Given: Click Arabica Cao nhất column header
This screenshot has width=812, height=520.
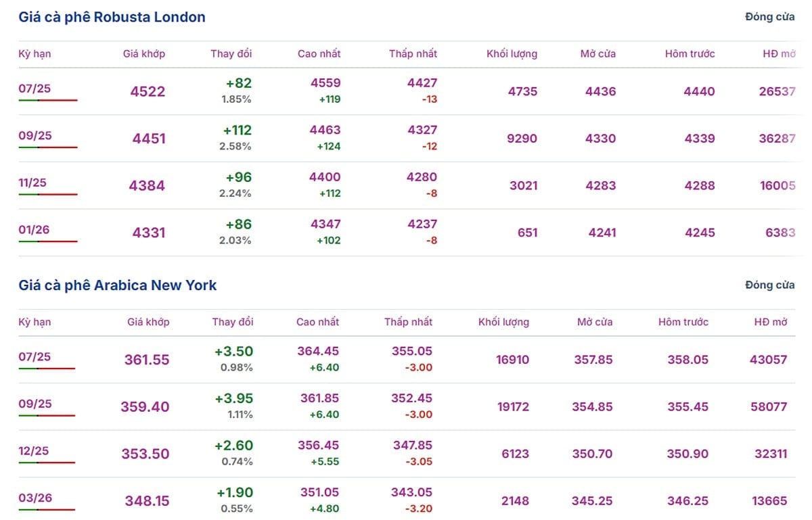Looking at the screenshot, I should [318, 322].
